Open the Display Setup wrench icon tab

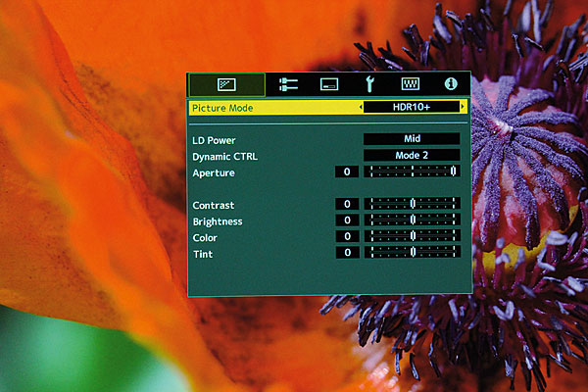[369, 84]
